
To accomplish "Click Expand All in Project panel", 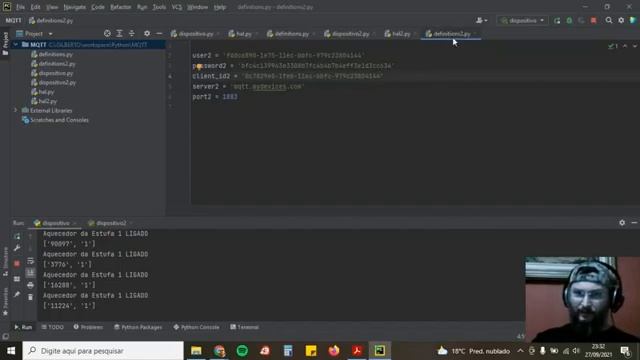I will pyautogui.click(x=119, y=33).
